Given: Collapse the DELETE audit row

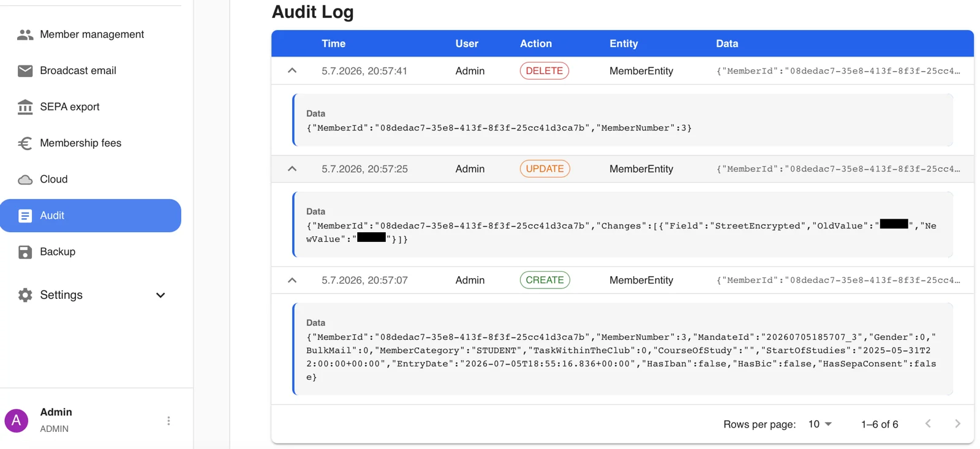Looking at the screenshot, I should (292, 71).
